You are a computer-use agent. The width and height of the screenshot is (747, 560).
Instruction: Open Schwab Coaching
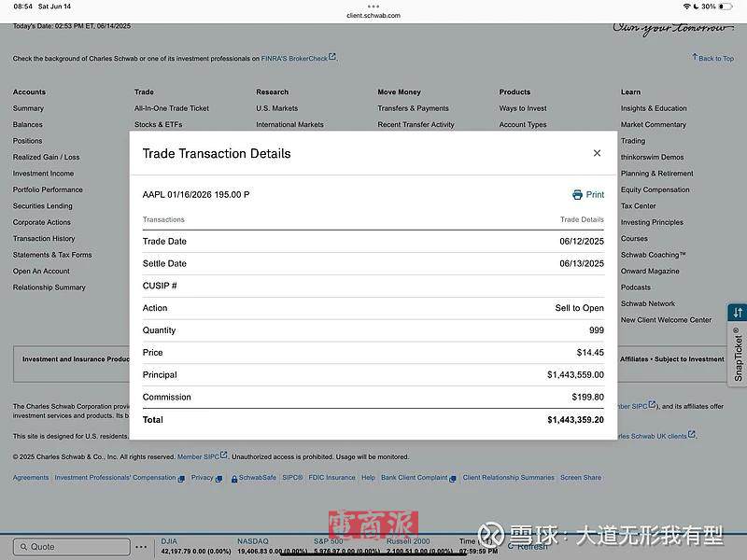tap(653, 255)
